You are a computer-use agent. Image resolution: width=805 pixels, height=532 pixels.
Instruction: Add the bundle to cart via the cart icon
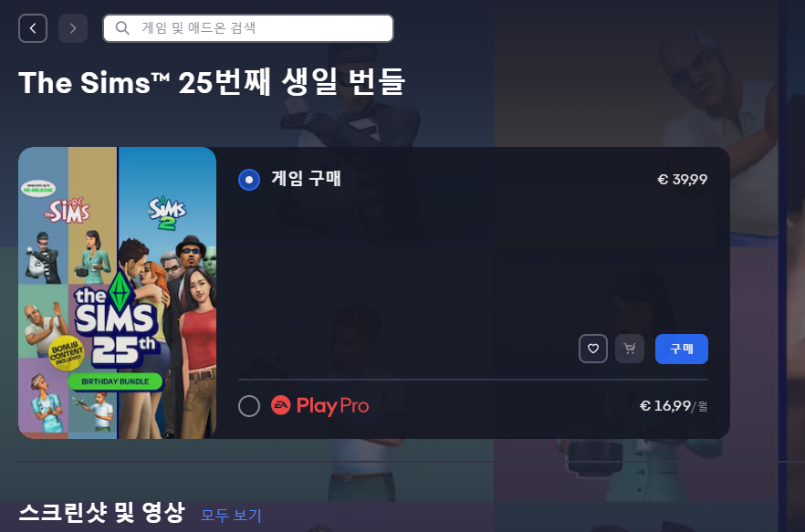[x=630, y=349]
